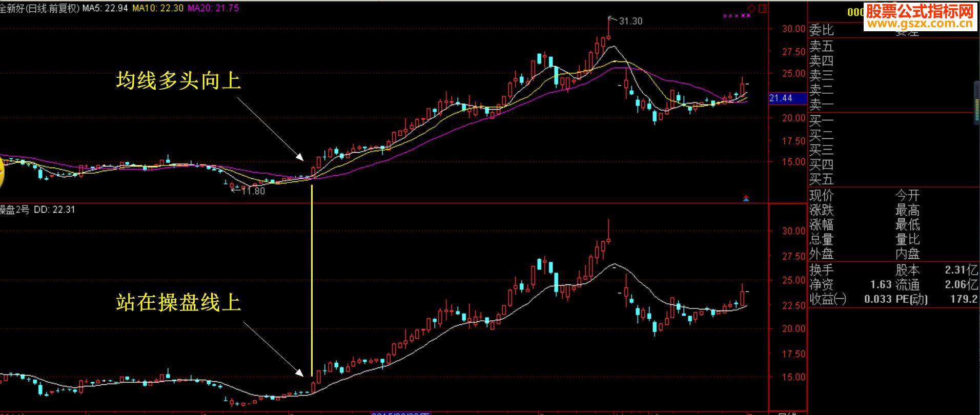980x415 pixels.
Task: Click the 委比 label in the quote panel
Action: pyautogui.click(x=822, y=30)
